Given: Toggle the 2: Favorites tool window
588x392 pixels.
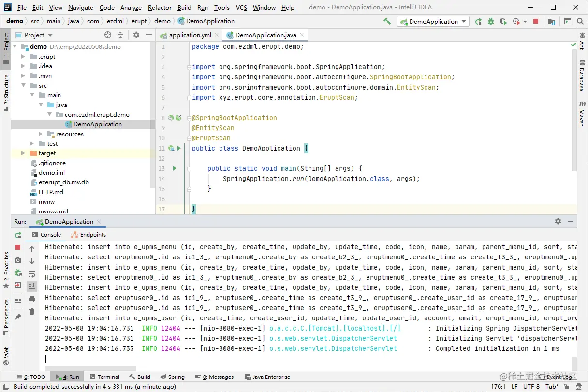Looking at the screenshot, I should (x=6, y=270).
